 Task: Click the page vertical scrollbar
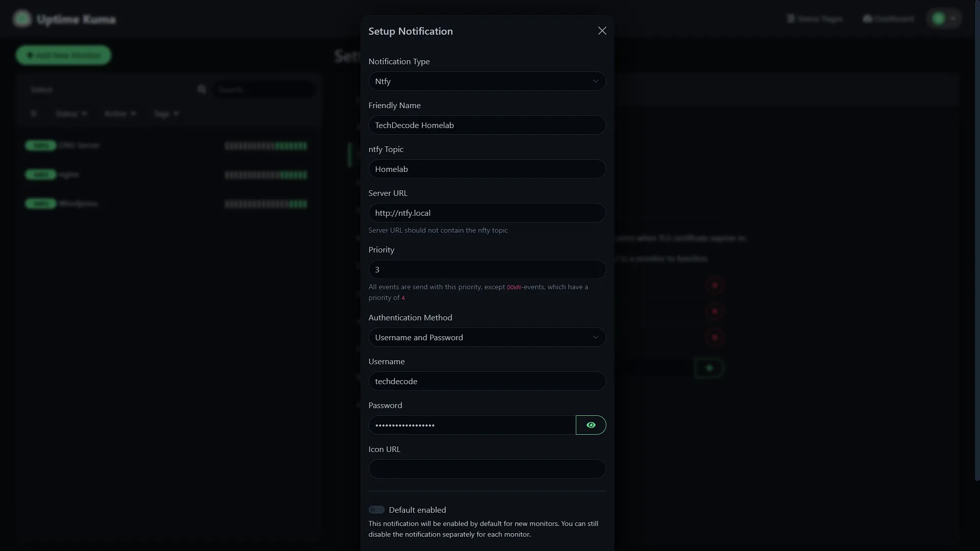[977, 240]
